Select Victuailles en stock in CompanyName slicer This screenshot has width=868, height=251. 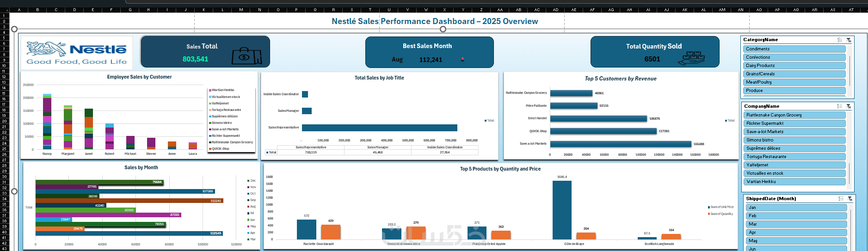pyautogui.click(x=794, y=173)
